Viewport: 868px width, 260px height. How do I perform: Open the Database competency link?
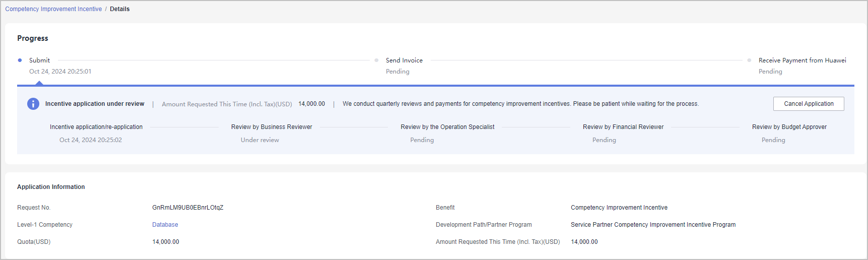165,225
